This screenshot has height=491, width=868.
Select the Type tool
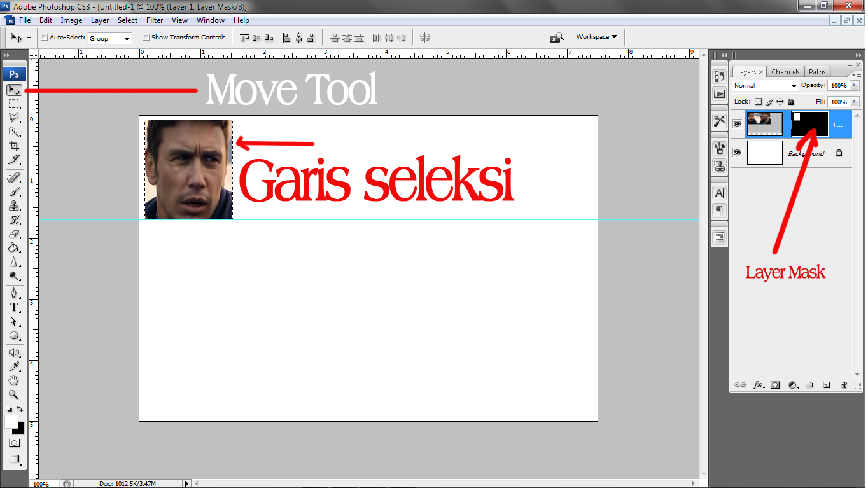pyautogui.click(x=14, y=307)
